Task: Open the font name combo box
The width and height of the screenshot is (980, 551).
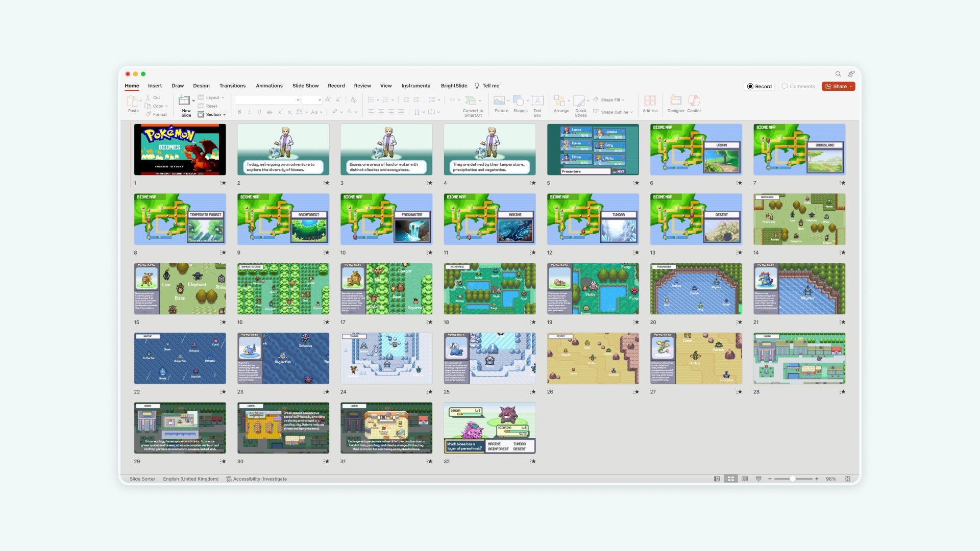Action: point(267,99)
